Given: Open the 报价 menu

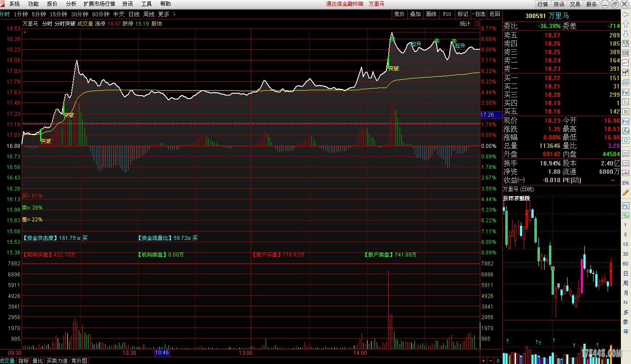Looking at the screenshot, I should coord(52,4).
